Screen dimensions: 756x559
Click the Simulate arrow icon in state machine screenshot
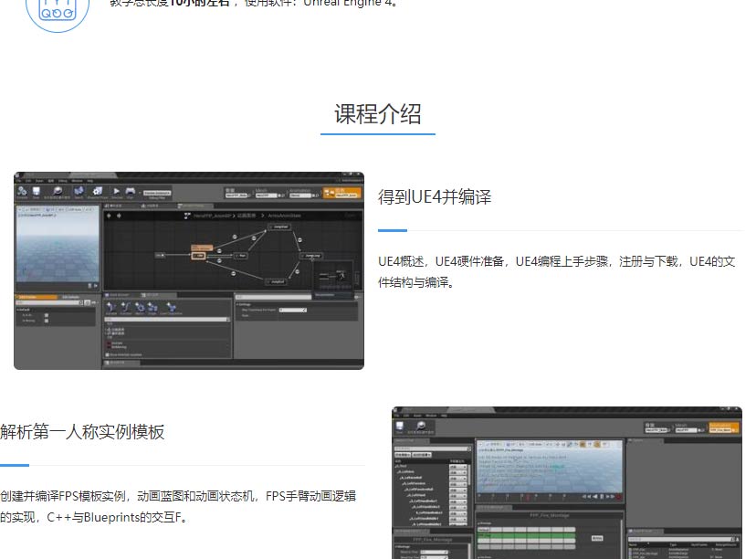[x=116, y=192]
